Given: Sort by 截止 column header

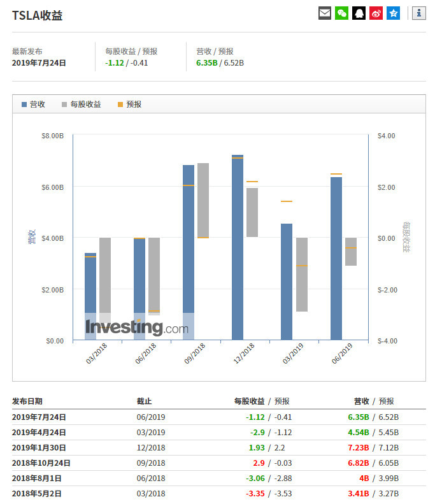Looking at the screenshot, I should (145, 401).
